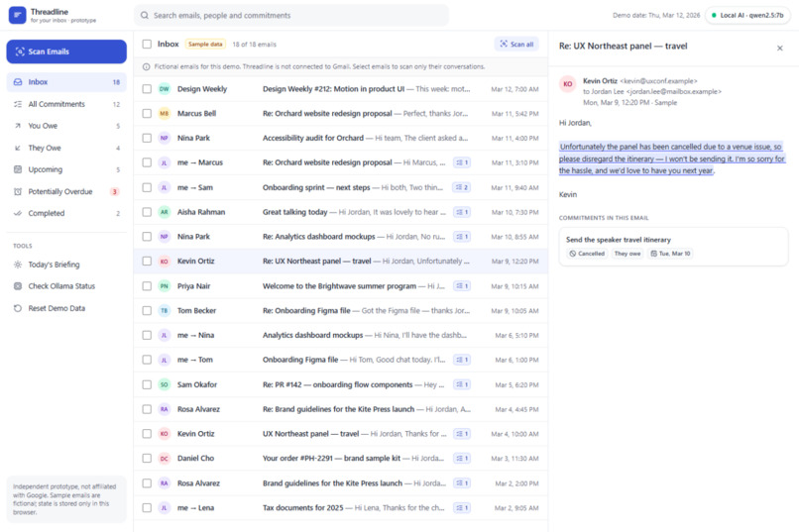This screenshot has height=532, width=799.
Task: Open Your order #PH-2291 email
Action: coord(340,458)
